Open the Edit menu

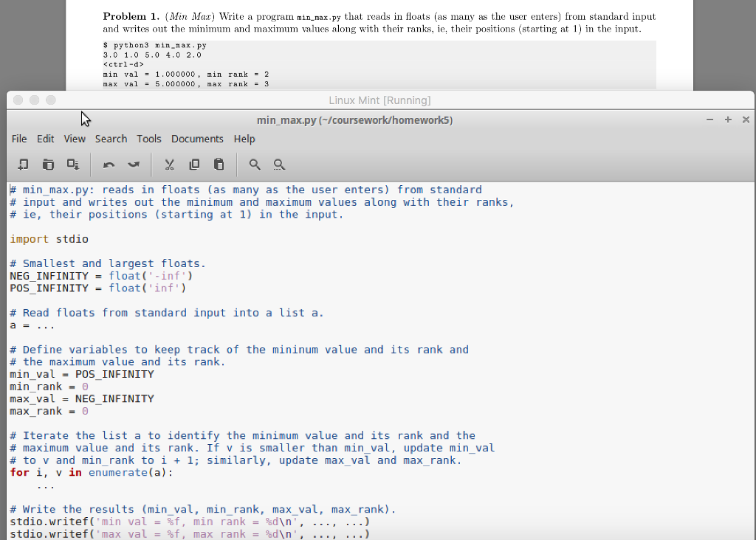pos(45,139)
